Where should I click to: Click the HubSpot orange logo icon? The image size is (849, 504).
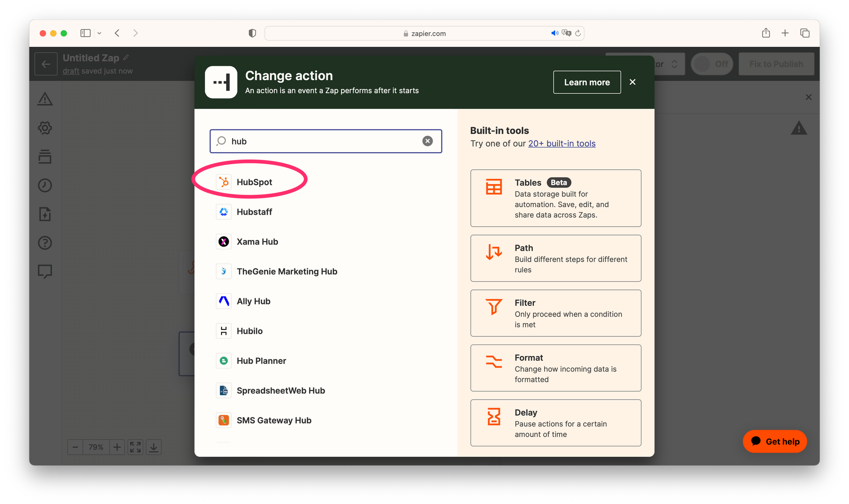(x=224, y=182)
